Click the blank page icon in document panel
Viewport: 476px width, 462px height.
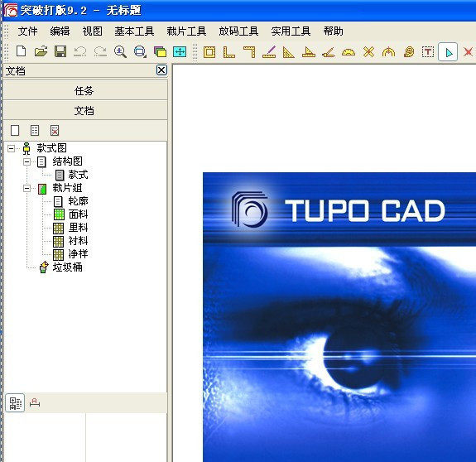[15, 131]
